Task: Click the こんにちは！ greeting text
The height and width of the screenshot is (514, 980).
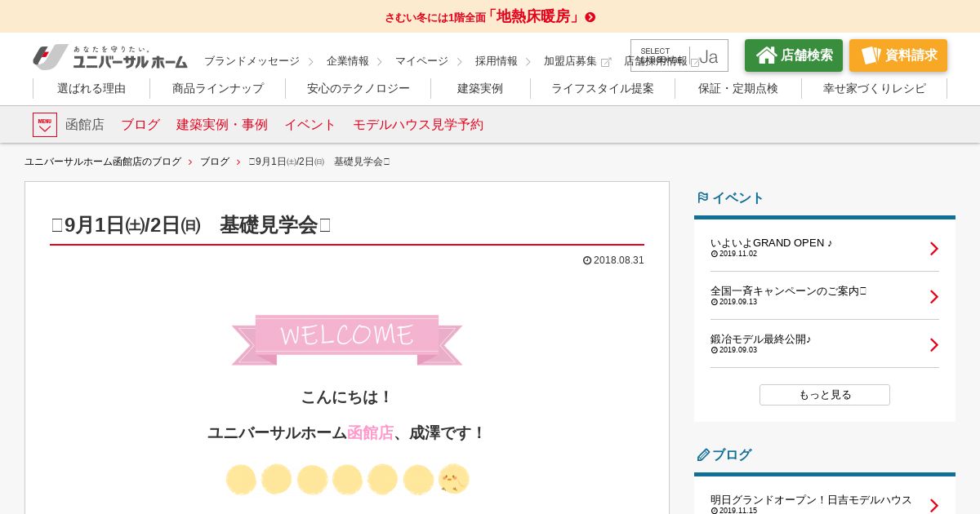Action: point(347,397)
